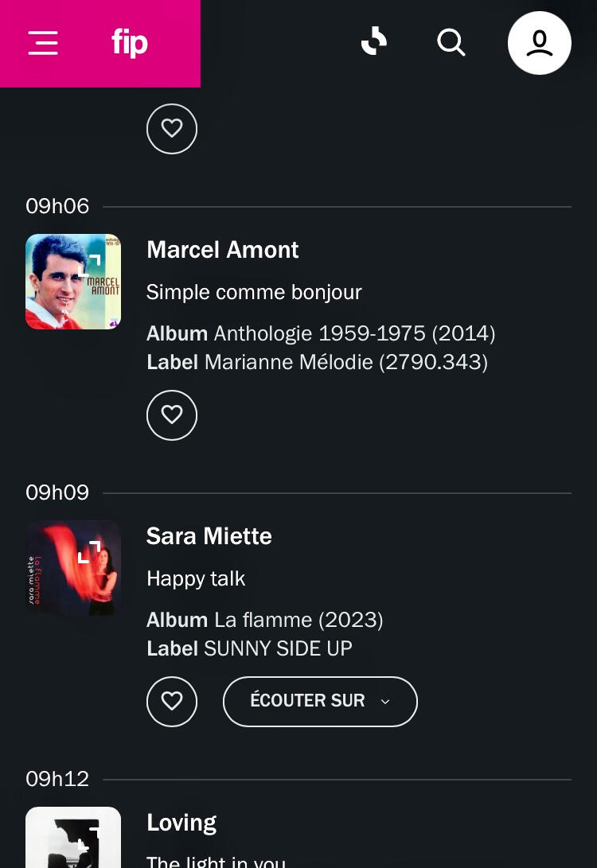Click the ÉCOUTER SUR chevron arrow

[x=385, y=702]
